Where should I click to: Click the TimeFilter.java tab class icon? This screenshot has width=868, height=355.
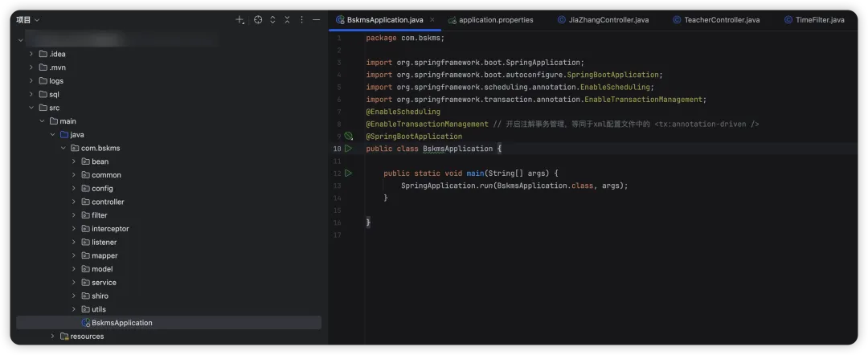pos(788,20)
